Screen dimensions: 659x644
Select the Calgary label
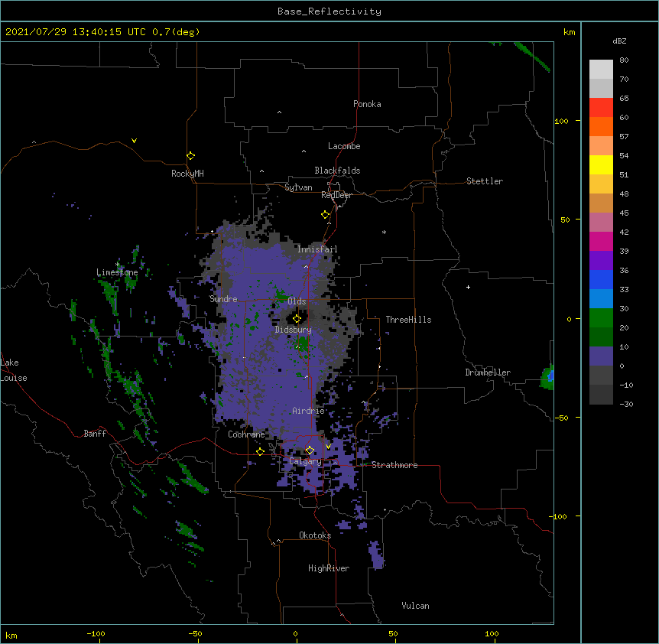(305, 461)
